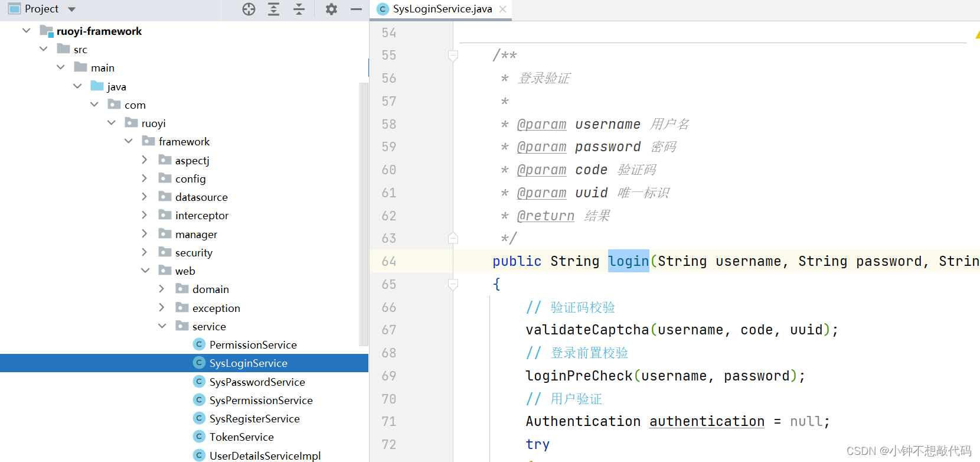Click the exception package folder icon
Viewport: 980px width, 462px height.
[x=182, y=308]
